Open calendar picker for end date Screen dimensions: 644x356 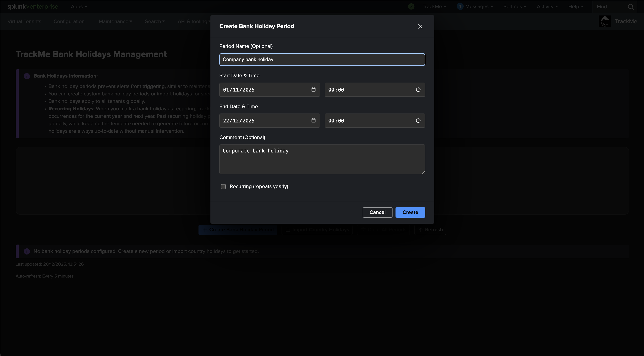[313, 120]
